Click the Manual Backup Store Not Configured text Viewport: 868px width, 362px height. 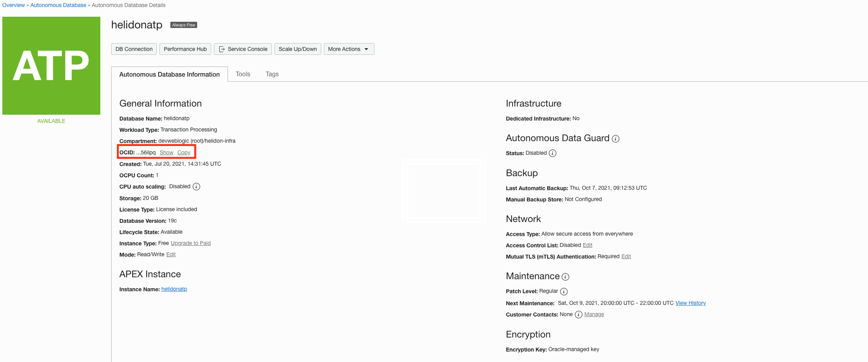(x=583, y=199)
